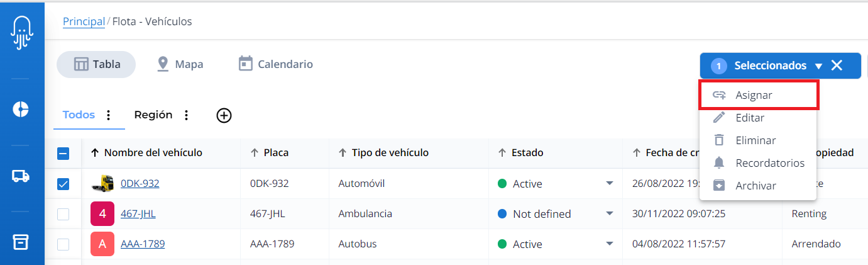Open the Estado dropdown for 0DK-932
Image resolution: width=868 pixels, height=265 pixels.
[609, 184]
